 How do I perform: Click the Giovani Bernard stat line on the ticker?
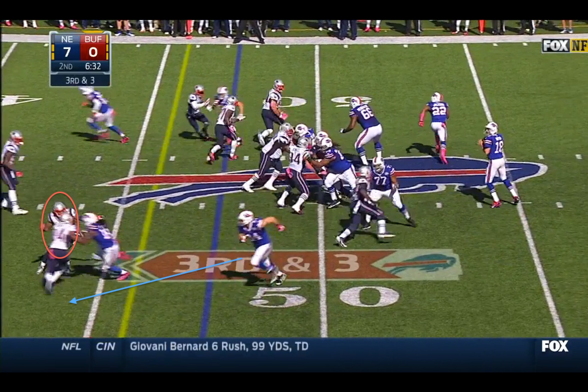(x=219, y=347)
